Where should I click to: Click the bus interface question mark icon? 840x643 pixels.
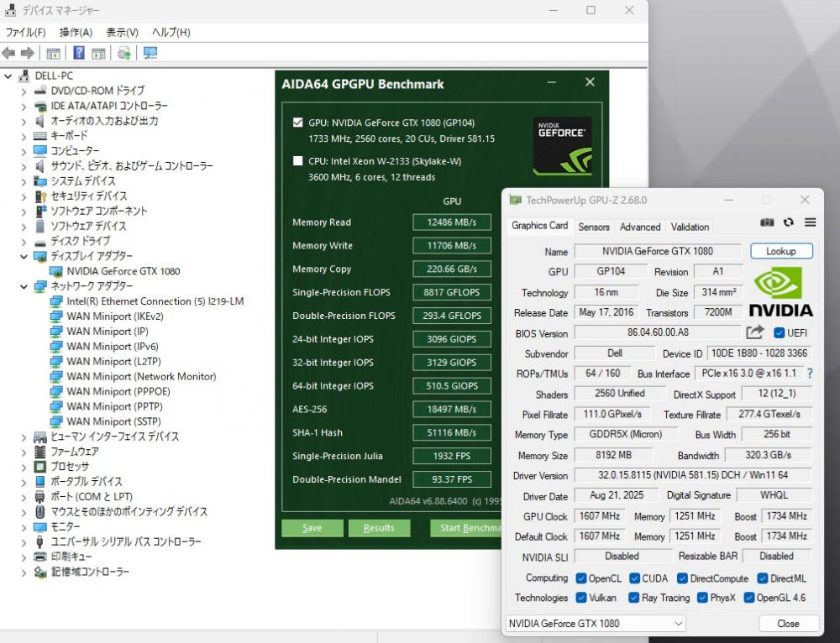click(810, 374)
